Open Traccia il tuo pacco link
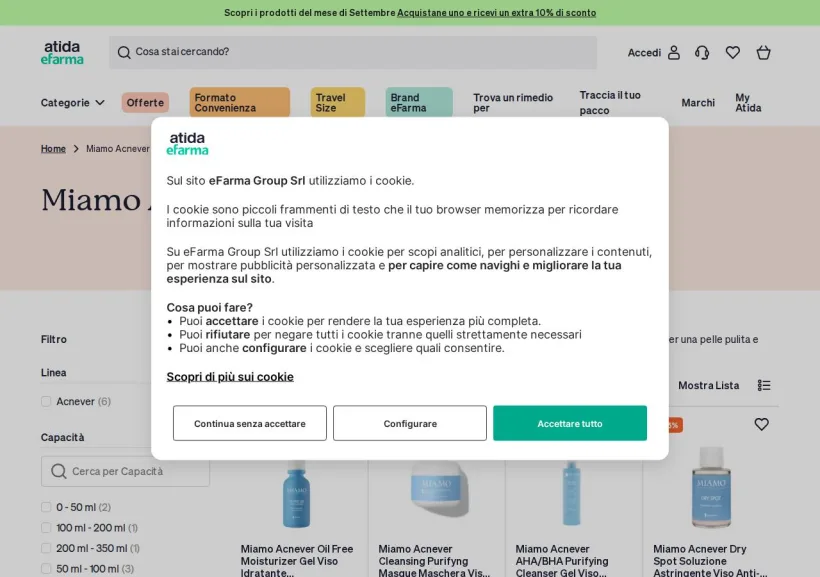The height and width of the screenshot is (577, 820). [610, 103]
